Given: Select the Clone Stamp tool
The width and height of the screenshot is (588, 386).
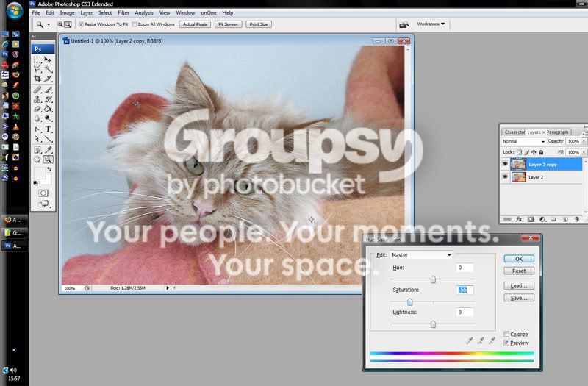Looking at the screenshot, I should [x=37, y=99].
